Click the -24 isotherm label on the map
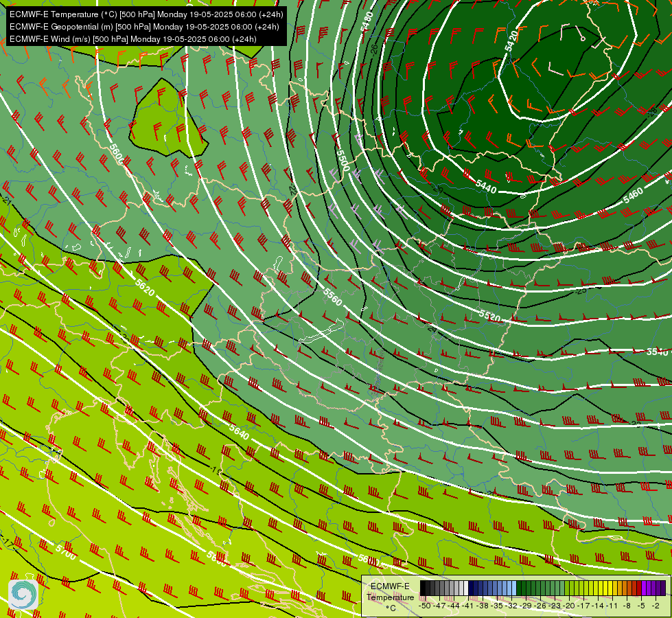The width and height of the screenshot is (672, 618). coord(432,328)
